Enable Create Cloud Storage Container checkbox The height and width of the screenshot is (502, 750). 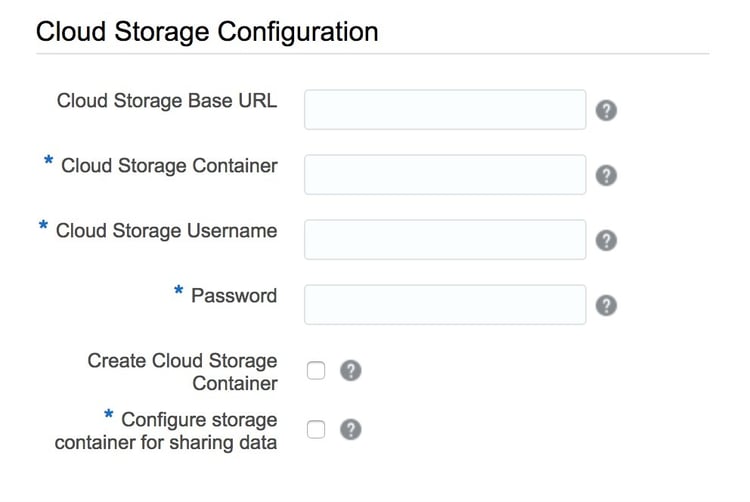[316, 371]
